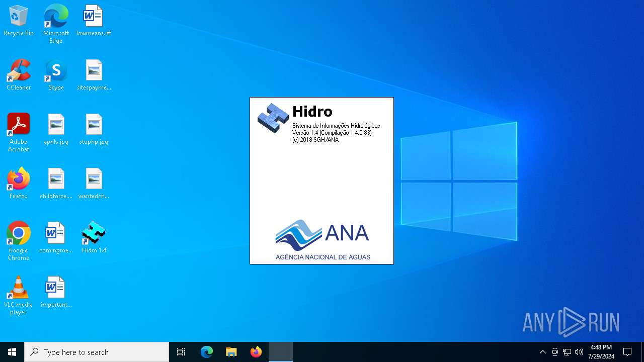Open Firefox from the taskbar
The height and width of the screenshot is (362, 644).
coord(256,352)
